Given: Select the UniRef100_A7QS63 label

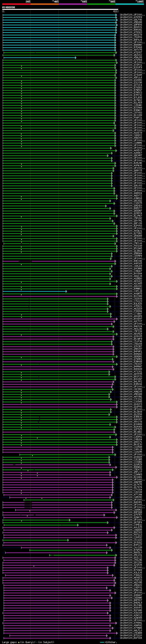Looking at the screenshot, I should [131, 32].
